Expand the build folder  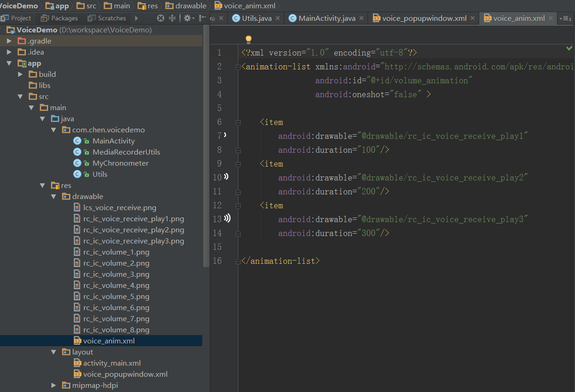20,75
